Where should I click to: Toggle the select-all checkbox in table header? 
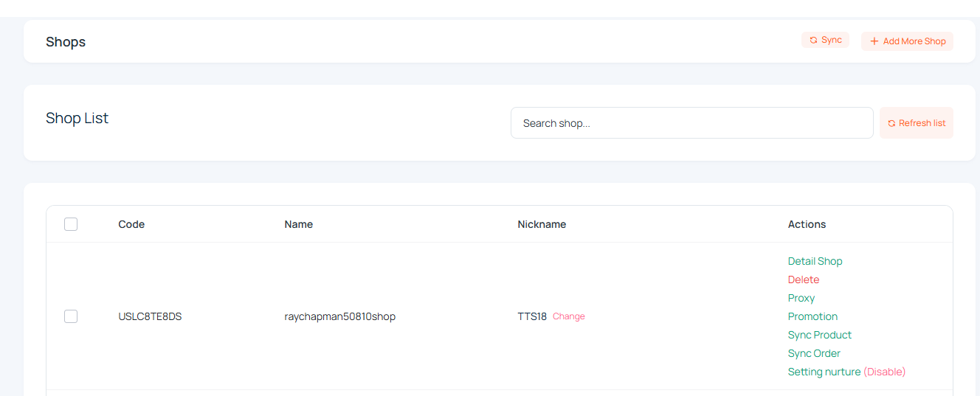click(71, 224)
